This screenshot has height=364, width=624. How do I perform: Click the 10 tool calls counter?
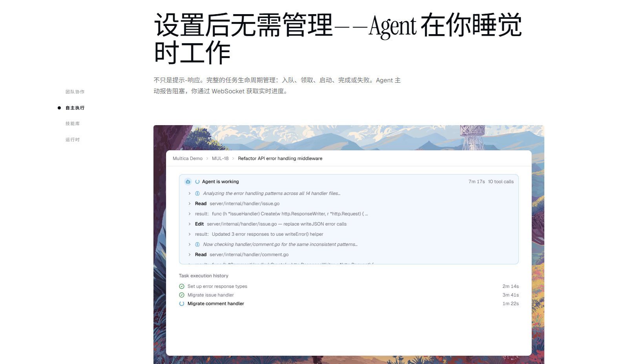pos(501,182)
